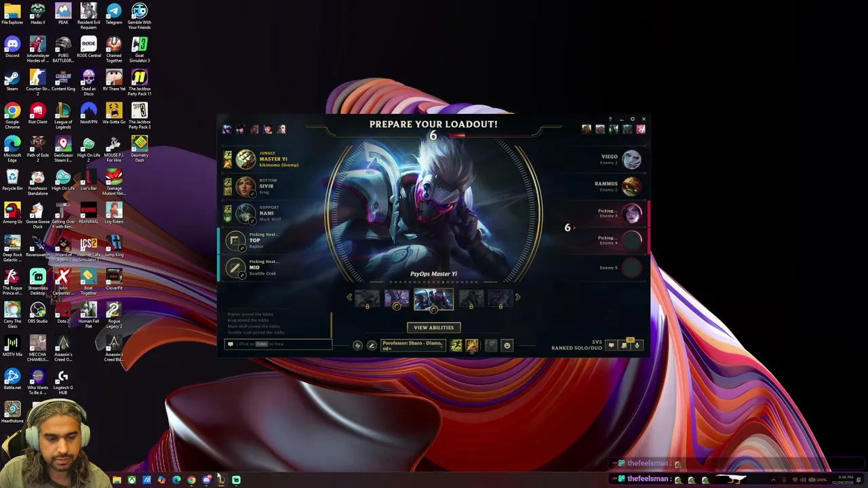Open the chat panel button beside Ranked Solo/Duo
Screen dimensions: 868x488
611,346
